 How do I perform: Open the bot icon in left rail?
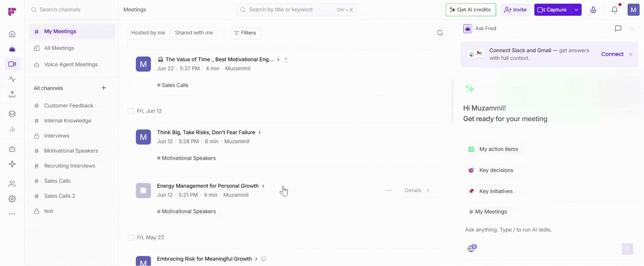12,149
